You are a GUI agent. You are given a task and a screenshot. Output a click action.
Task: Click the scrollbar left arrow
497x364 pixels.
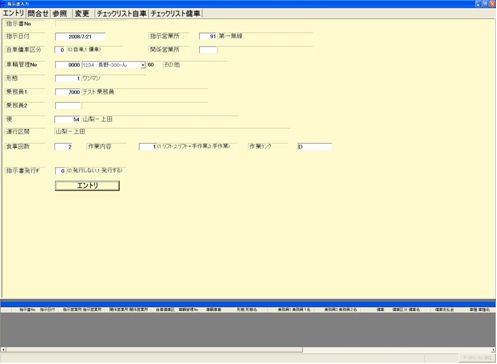coord(3,350)
